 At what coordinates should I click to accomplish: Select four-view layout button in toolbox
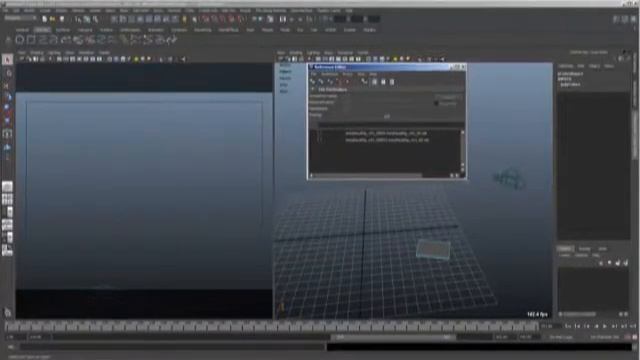7,199
